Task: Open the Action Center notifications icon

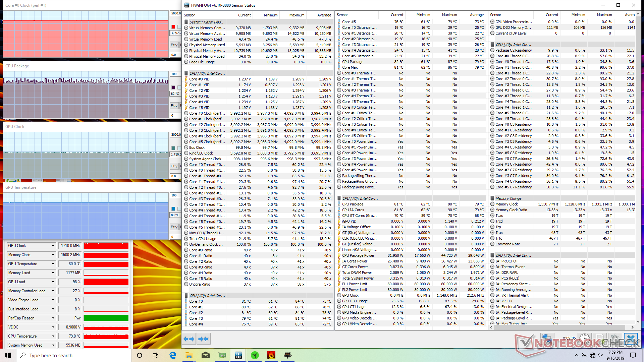Action: point(633,355)
